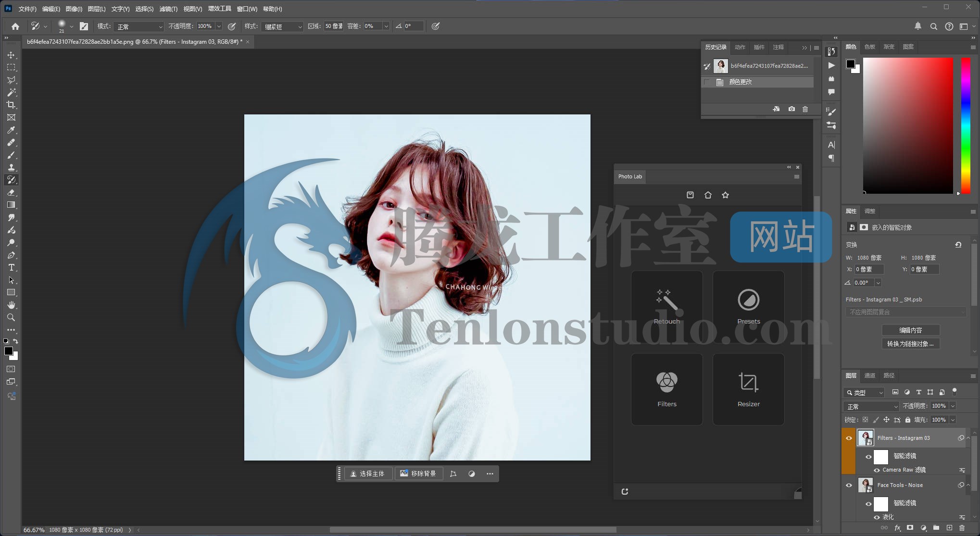Image resolution: width=980 pixels, height=536 pixels.
Task: Switch to the 通道 tab
Action: pos(869,375)
